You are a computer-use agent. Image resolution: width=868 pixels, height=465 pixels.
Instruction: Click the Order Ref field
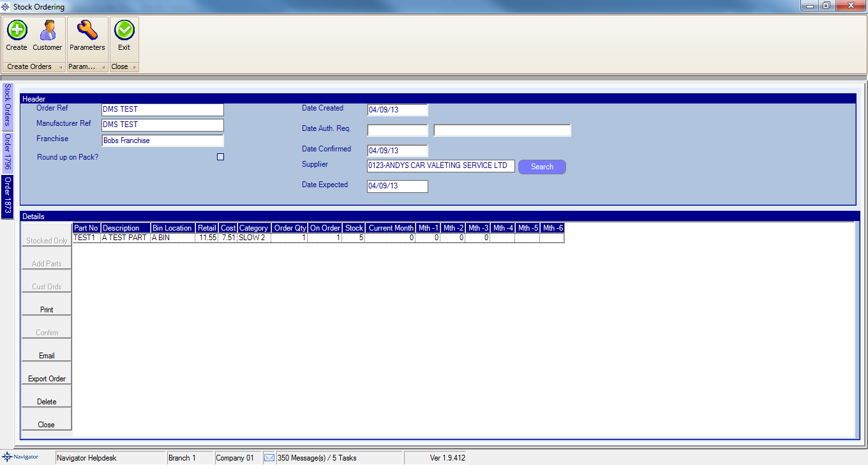(163, 110)
